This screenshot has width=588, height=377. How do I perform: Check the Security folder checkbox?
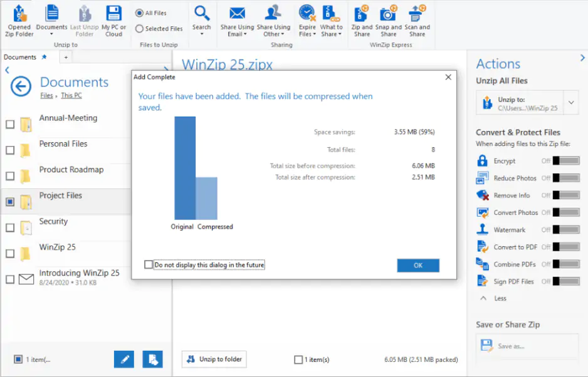coord(10,228)
